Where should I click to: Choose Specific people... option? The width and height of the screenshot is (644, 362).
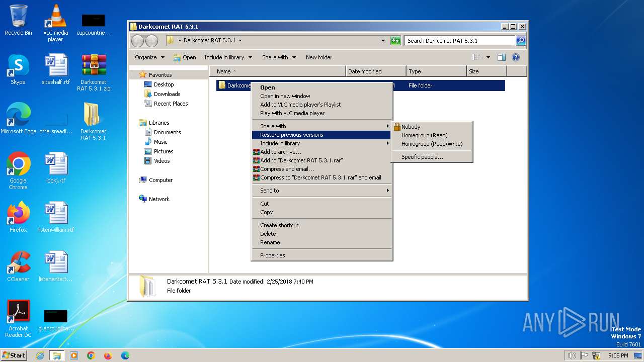point(432,157)
